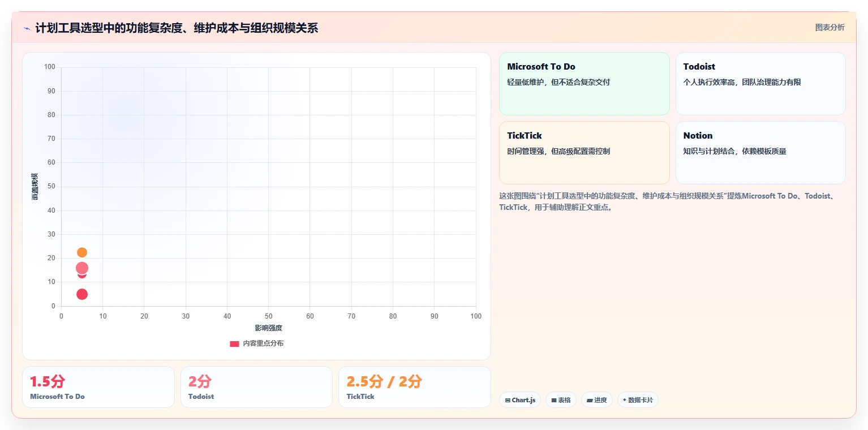
Task: Click the 2.5分 / 2分 TickTick stat card
Action: [x=415, y=387]
